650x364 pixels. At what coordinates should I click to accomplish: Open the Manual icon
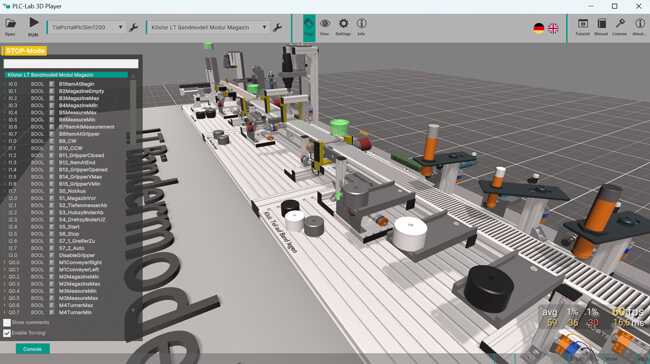click(601, 27)
